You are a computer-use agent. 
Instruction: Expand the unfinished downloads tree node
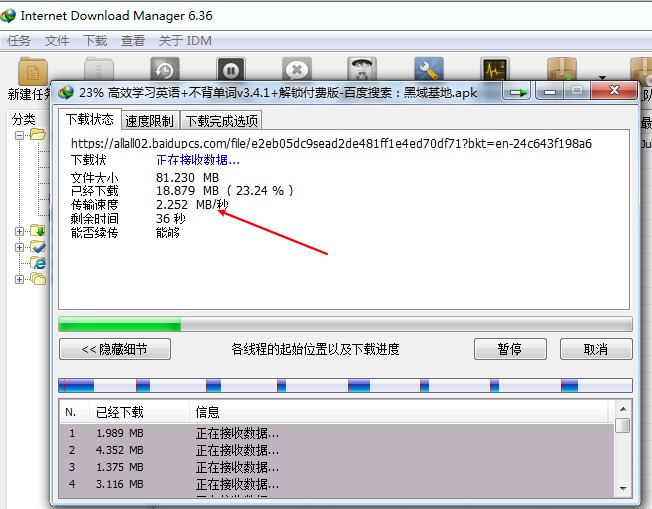(19, 231)
